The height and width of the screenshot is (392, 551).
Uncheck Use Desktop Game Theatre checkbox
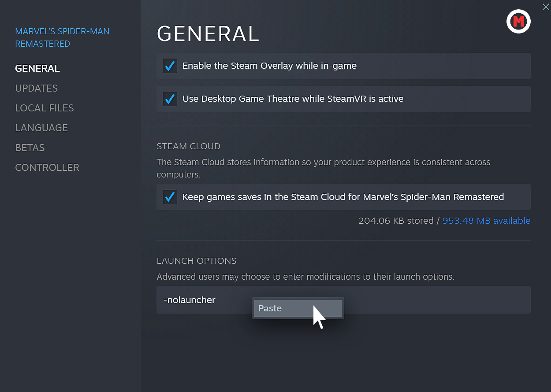(x=170, y=99)
